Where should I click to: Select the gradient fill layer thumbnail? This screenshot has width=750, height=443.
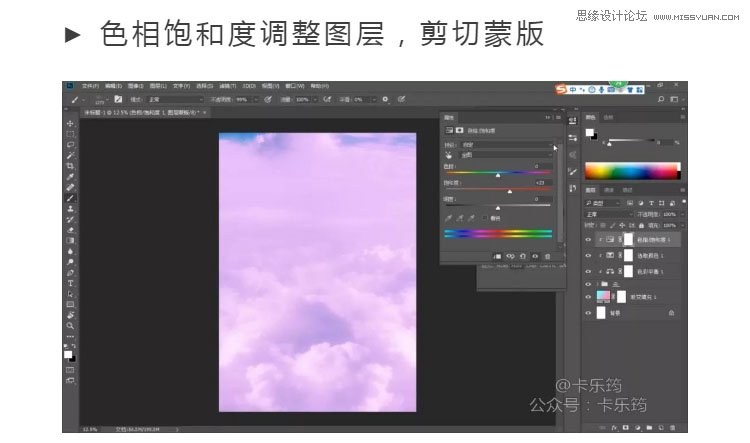pyautogui.click(x=602, y=298)
